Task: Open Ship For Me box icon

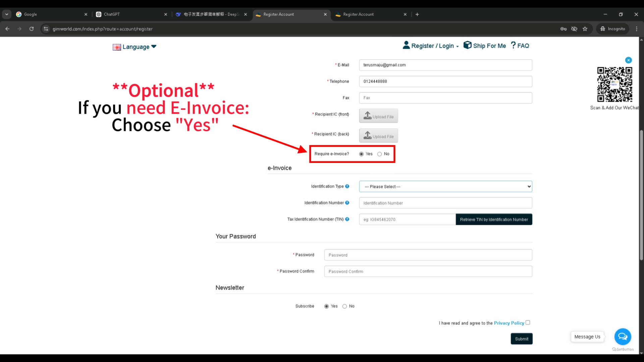Action: coord(467,45)
